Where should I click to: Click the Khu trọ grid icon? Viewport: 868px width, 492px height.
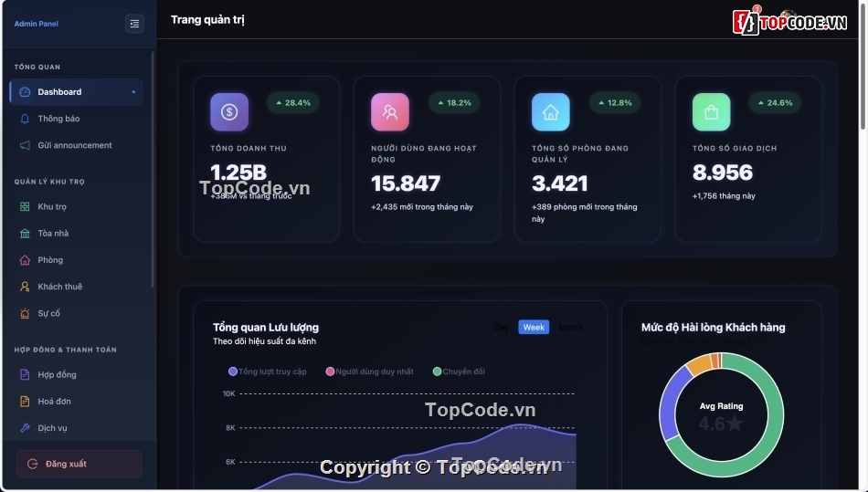(25, 206)
